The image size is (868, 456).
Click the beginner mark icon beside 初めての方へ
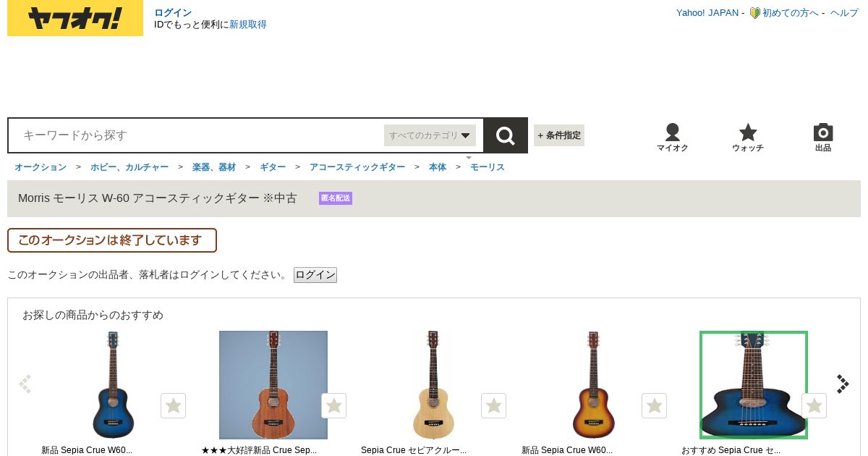(754, 13)
